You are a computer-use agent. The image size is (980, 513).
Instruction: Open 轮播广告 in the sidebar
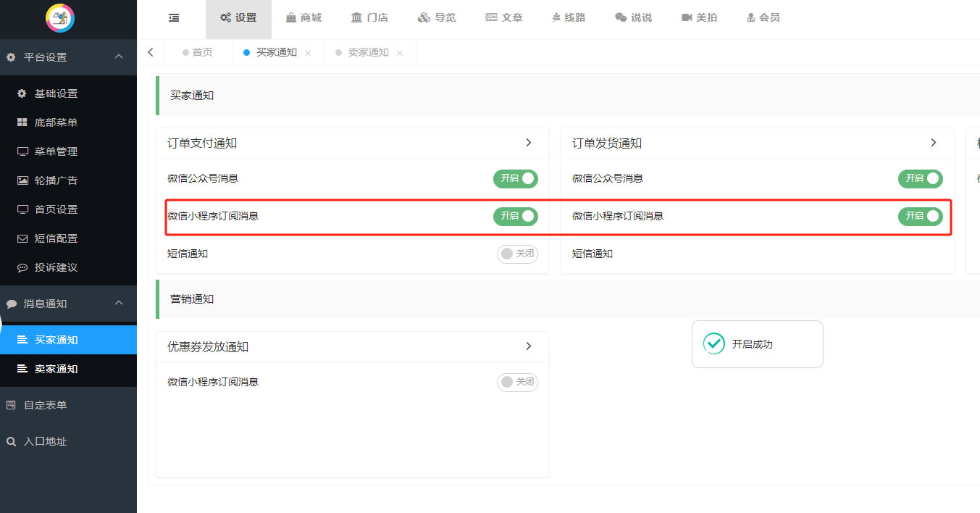coord(68,180)
